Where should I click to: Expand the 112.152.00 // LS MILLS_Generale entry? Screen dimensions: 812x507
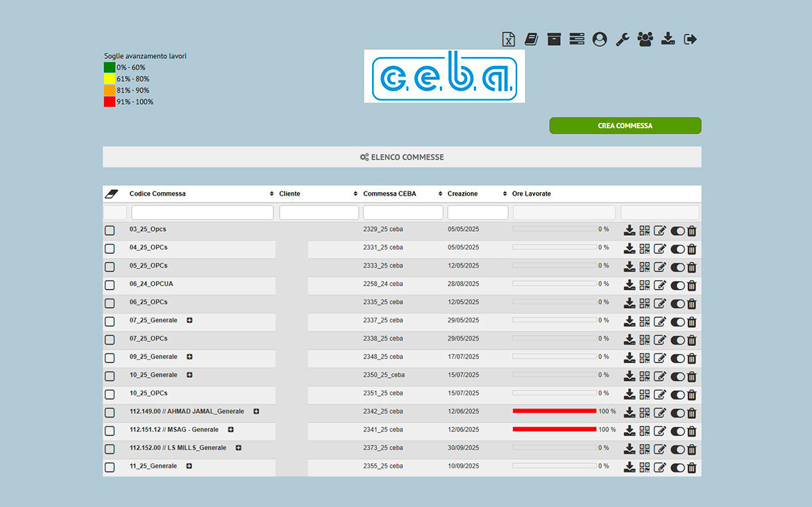point(239,447)
